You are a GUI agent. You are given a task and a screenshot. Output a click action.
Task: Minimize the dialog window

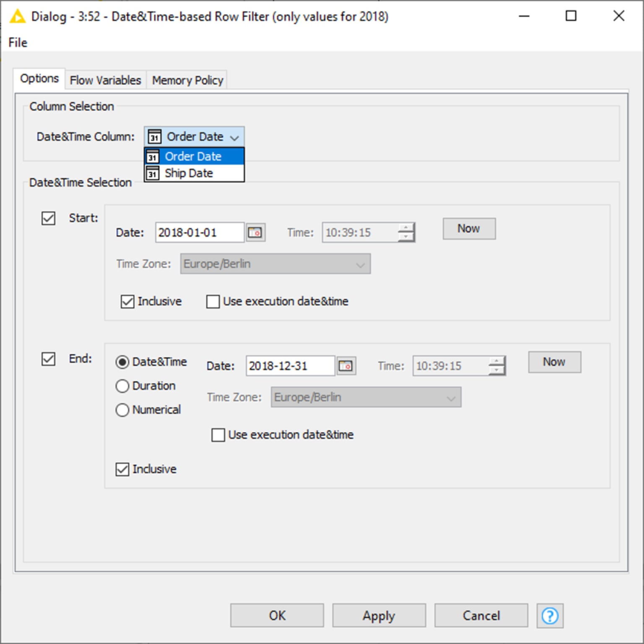(524, 16)
